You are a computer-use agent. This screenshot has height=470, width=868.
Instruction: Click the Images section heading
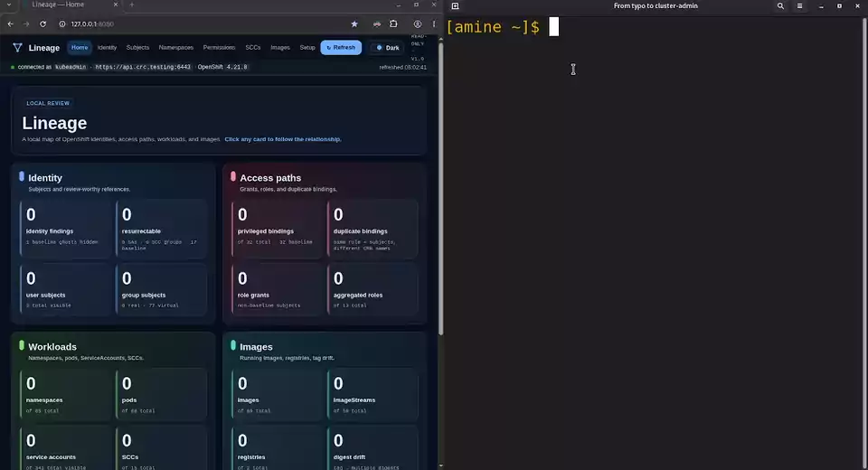click(256, 346)
